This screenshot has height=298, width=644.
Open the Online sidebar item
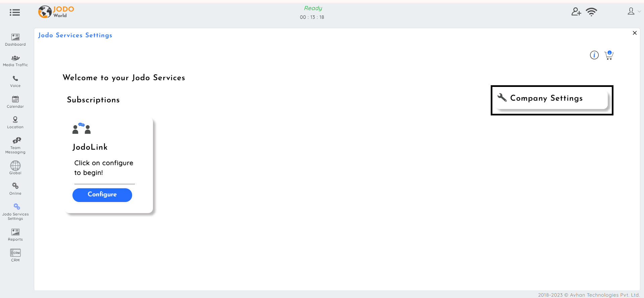click(x=15, y=189)
